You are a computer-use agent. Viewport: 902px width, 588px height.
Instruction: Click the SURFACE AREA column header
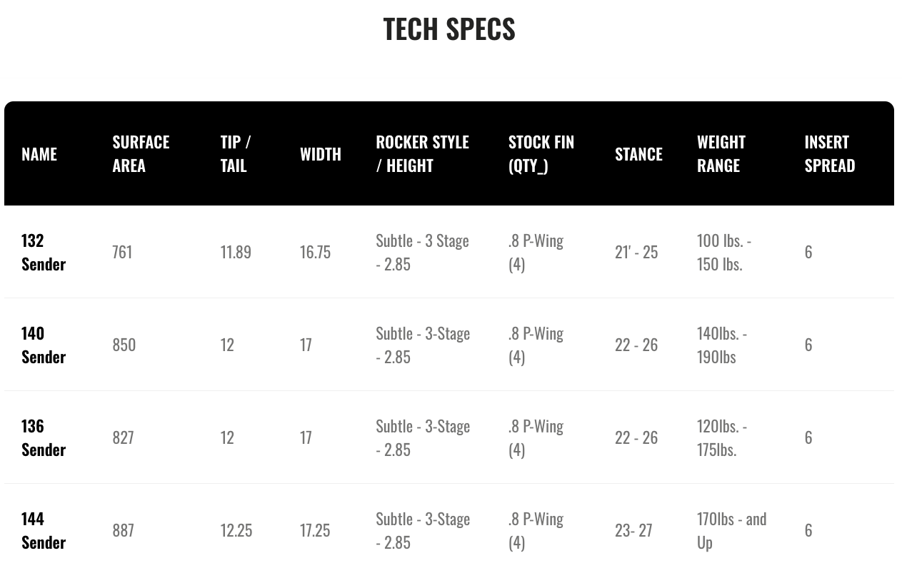click(141, 153)
